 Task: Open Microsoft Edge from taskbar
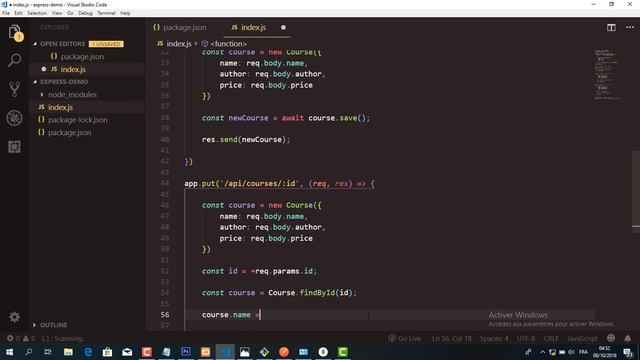point(88,352)
